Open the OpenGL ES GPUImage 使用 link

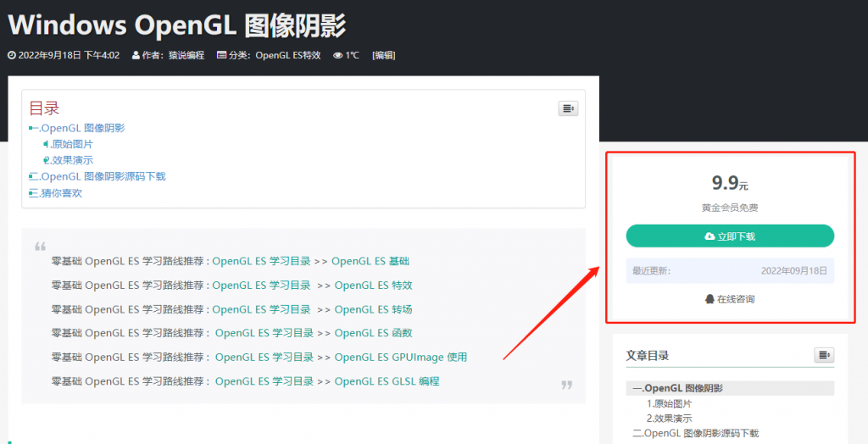coord(401,357)
